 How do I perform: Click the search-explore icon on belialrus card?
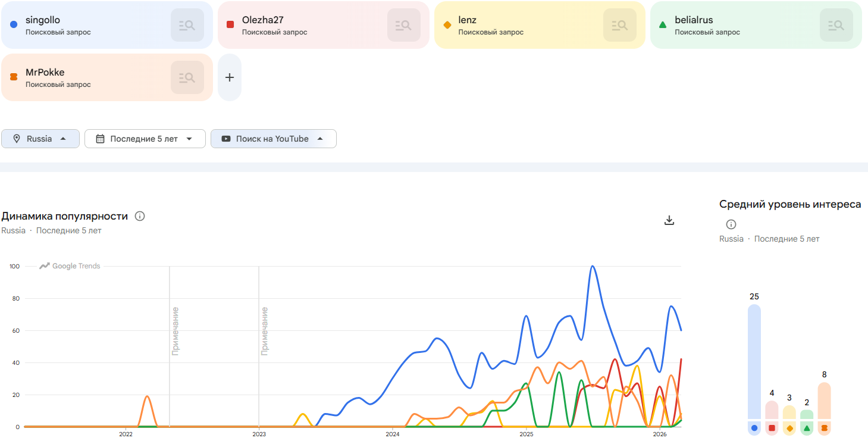(x=836, y=25)
